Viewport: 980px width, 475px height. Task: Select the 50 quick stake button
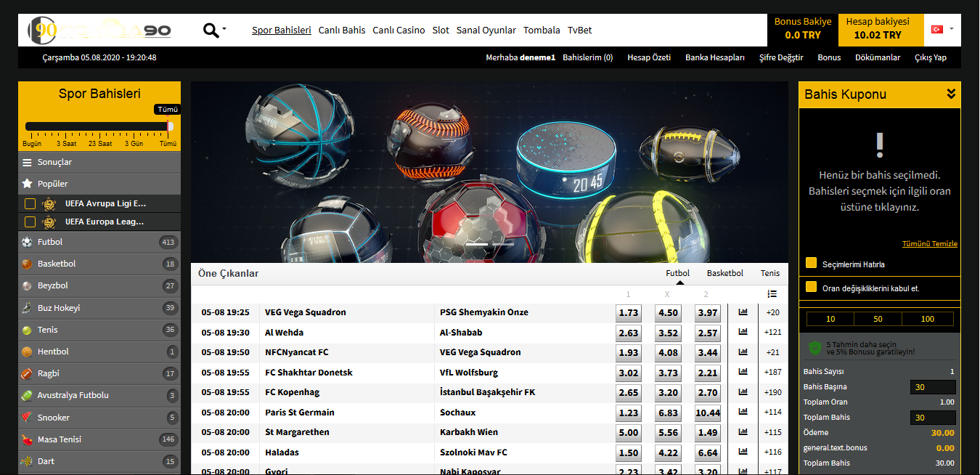tap(878, 319)
